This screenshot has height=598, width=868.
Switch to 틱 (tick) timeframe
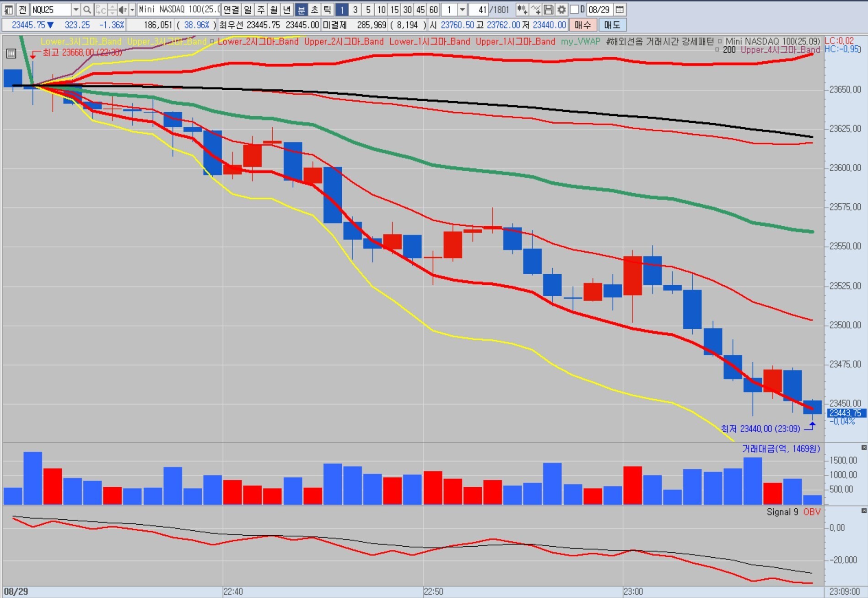pyautogui.click(x=327, y=10)
